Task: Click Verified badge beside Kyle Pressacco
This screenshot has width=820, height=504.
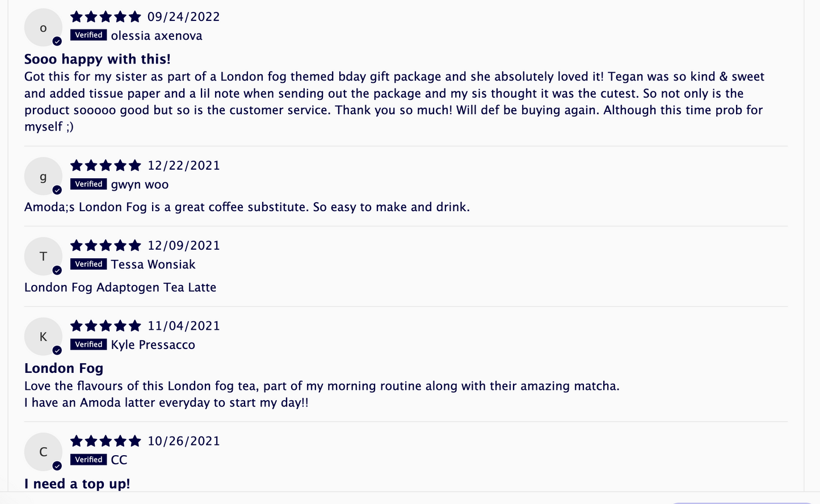Action: pos(89,345)
